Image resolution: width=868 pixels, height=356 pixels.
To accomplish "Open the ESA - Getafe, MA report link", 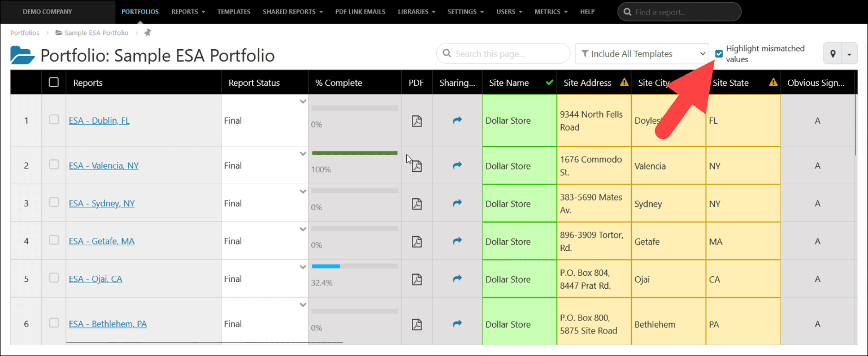I will 102,241.
